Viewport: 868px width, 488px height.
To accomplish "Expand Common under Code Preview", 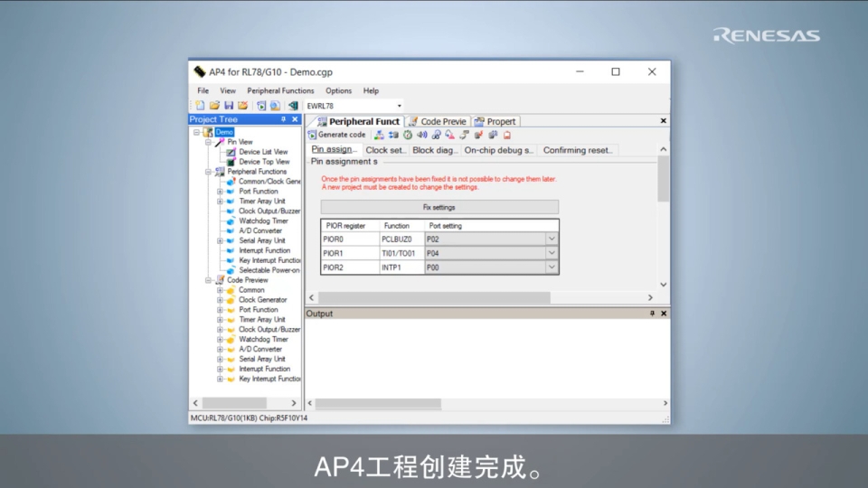I will click(220, 290).
